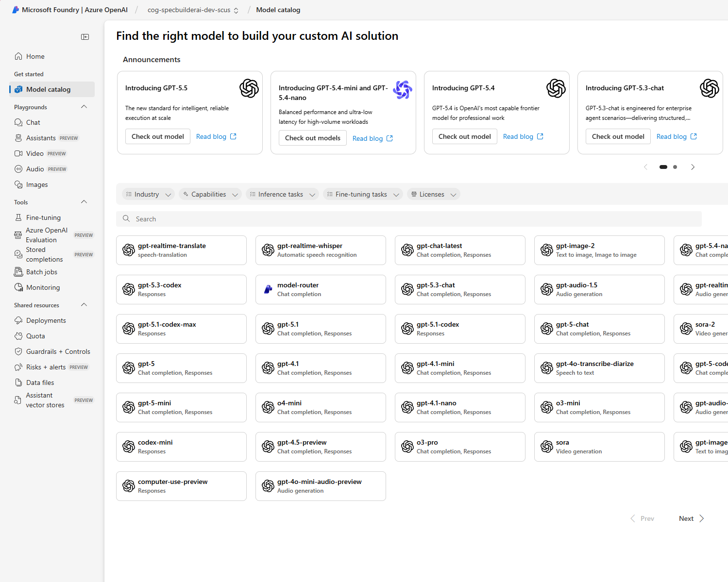Click the Batch jobs icon
Image resolution: width=728 pixels, height=582 pixels.
click(x=18, y=272)
